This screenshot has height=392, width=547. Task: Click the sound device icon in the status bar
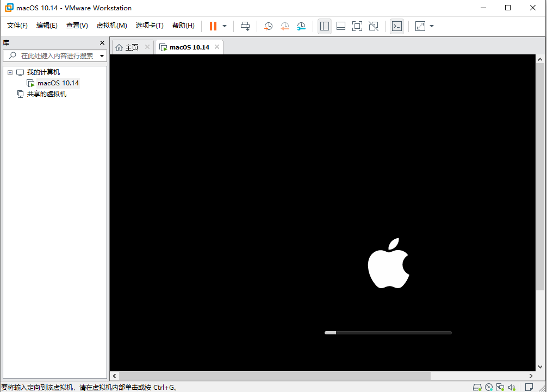click(512, 387)
